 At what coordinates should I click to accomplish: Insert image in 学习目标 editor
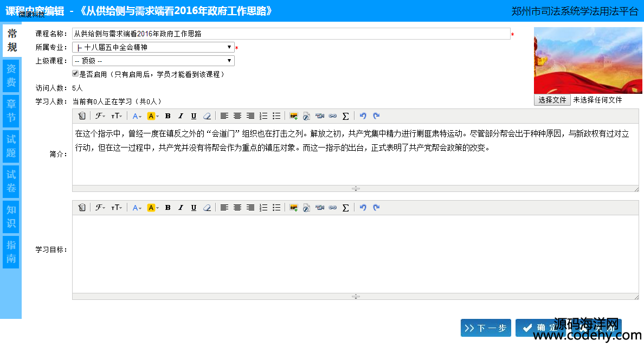pyautogui.click(x=294, y=208)
